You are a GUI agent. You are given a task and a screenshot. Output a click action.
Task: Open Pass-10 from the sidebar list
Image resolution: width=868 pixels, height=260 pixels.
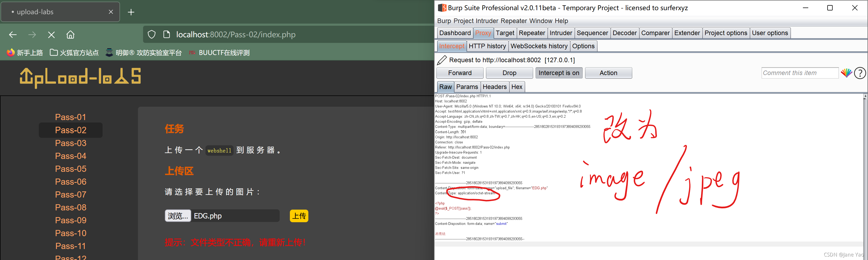pos(71,233)
